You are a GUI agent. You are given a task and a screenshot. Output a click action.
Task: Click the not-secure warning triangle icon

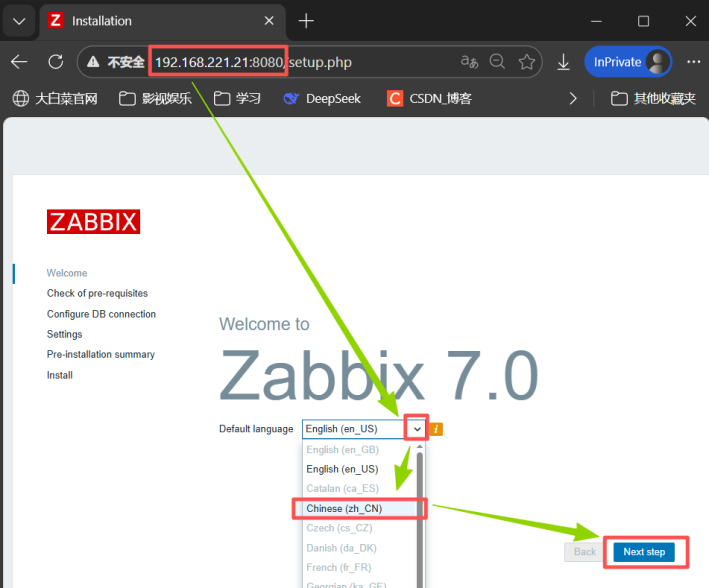click(x=93, y=62)
